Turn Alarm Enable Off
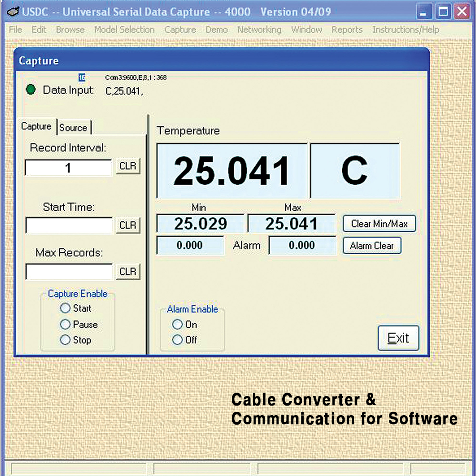Image resolution: width=476 pixels, height=476 pixels. tap(178, 340)
